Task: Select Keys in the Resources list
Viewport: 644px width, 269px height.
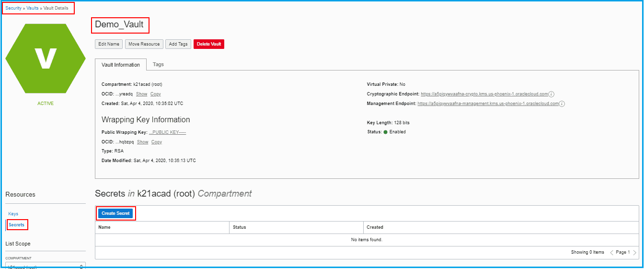Action: 13,214
